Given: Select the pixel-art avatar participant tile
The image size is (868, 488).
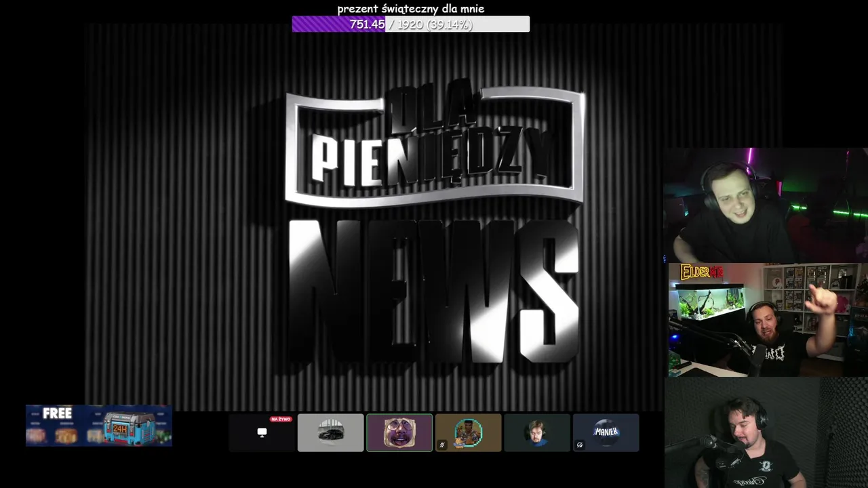Looking at the screenshot, I should click(x=469, y=432).
